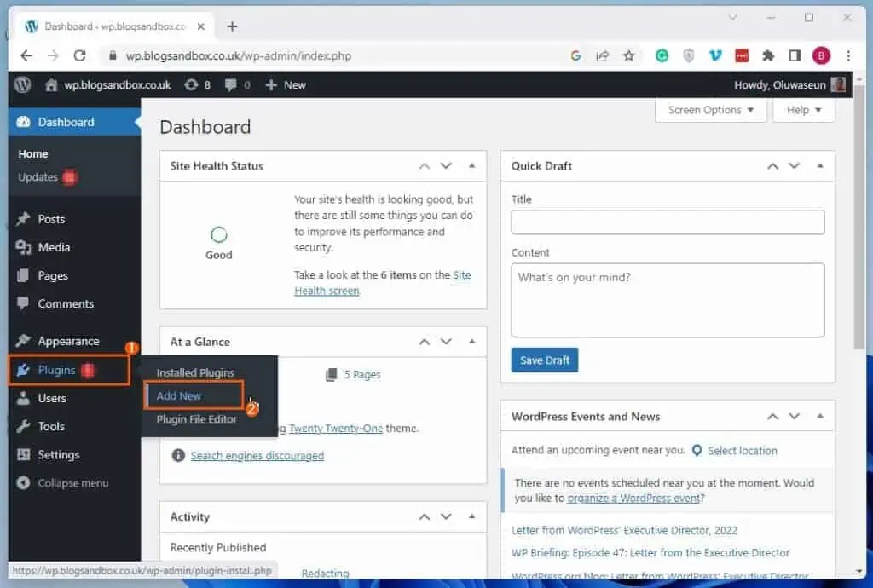The image size is (873, 588).
Task: Click the WordPress logo in the admin bar
Action: pos(22,84)
